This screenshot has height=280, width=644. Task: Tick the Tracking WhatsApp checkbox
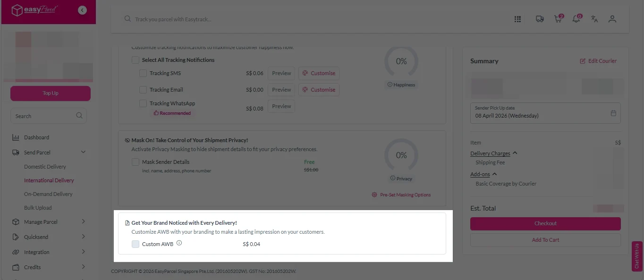pos(143,103)
